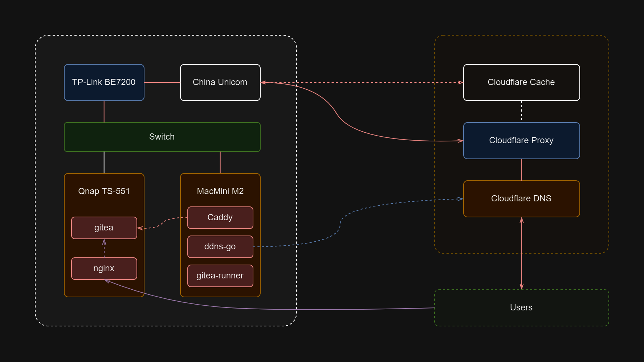This screenshot has width=644, height=362.
Task: Click the gitea service node
Action: [x=104, y=228]
